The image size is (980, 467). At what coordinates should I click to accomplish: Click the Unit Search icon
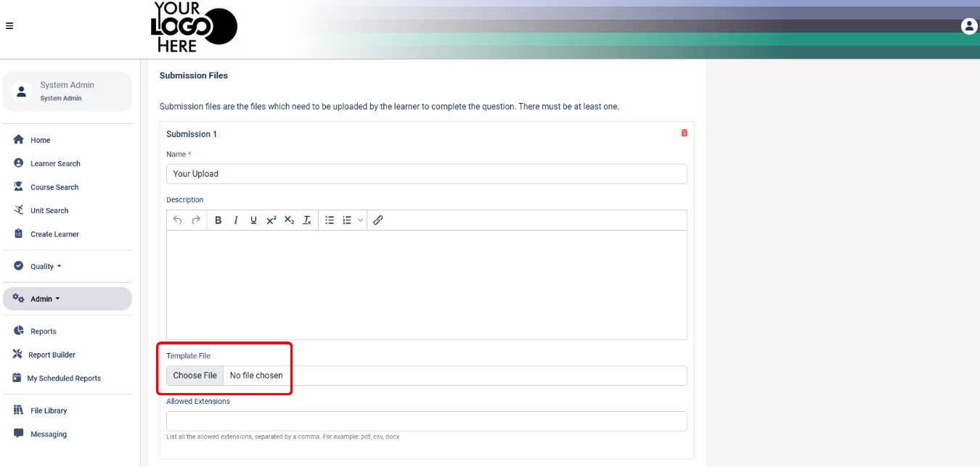(19, 210)
